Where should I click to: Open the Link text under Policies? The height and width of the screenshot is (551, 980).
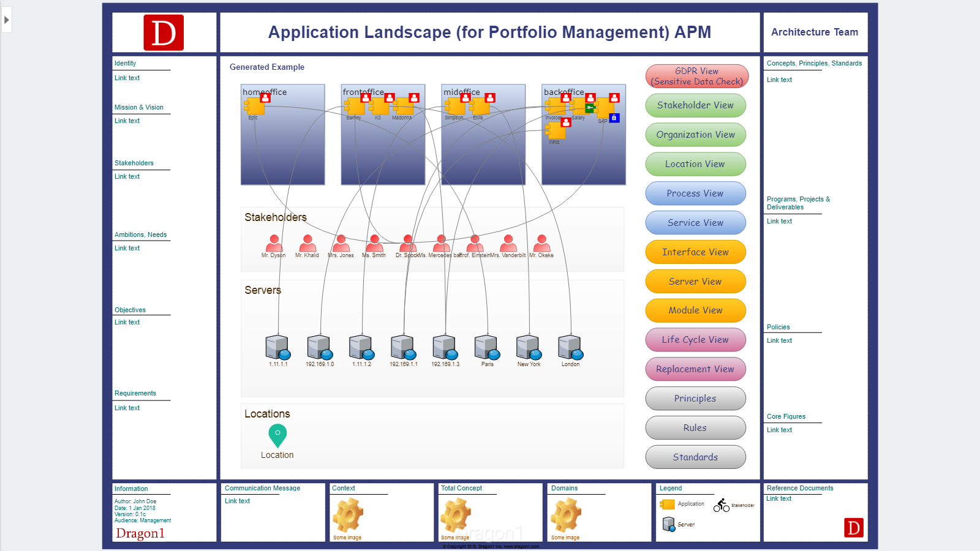(x=779, y=341)
